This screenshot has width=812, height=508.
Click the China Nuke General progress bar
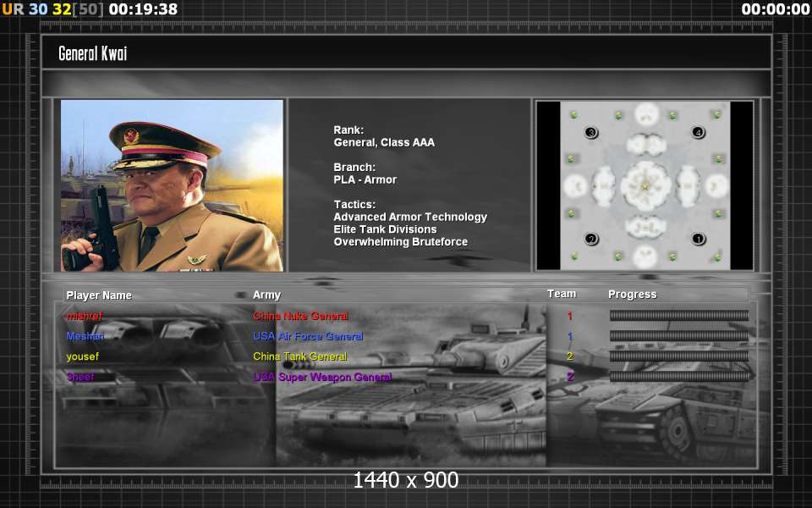click(678, 316)
